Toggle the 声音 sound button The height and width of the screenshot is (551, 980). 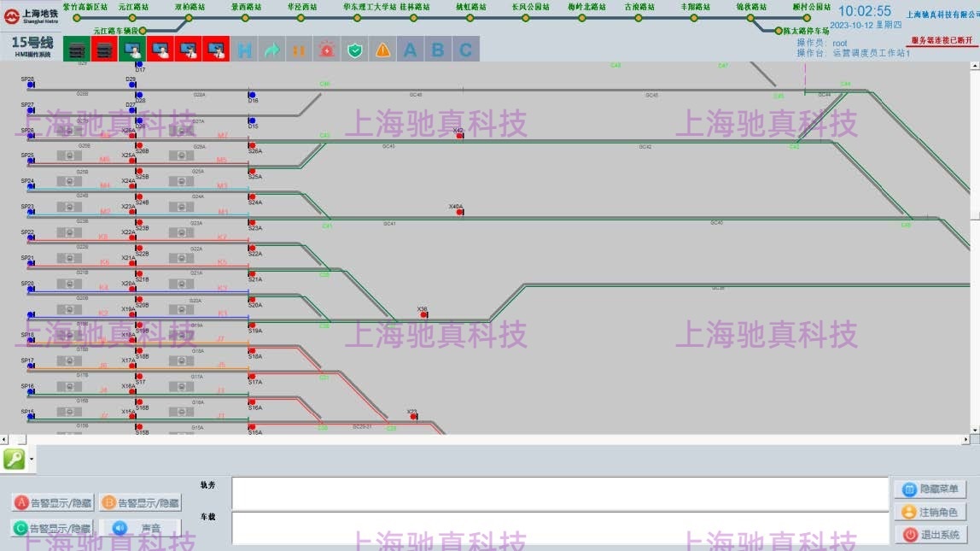click(140, 528)
